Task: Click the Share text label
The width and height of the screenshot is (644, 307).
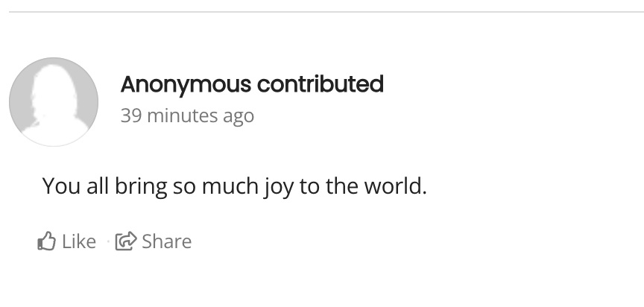Action: pyautogui.click(x=167, y=241)
